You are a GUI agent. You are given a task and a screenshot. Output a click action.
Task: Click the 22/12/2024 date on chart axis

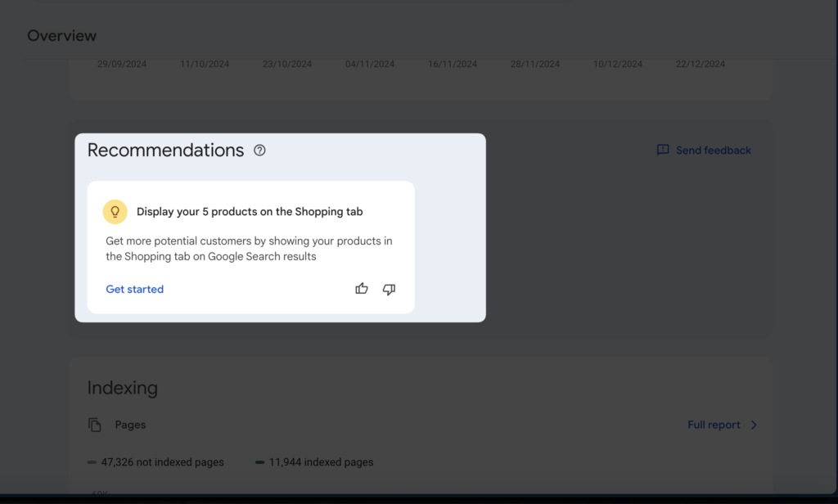[x=700, y=64]
